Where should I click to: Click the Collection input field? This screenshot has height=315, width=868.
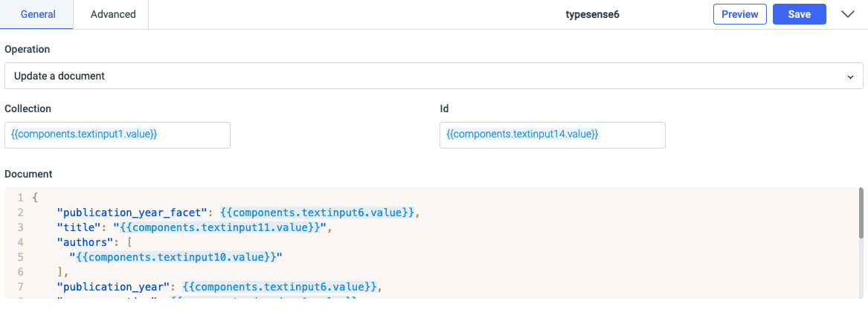118,135
